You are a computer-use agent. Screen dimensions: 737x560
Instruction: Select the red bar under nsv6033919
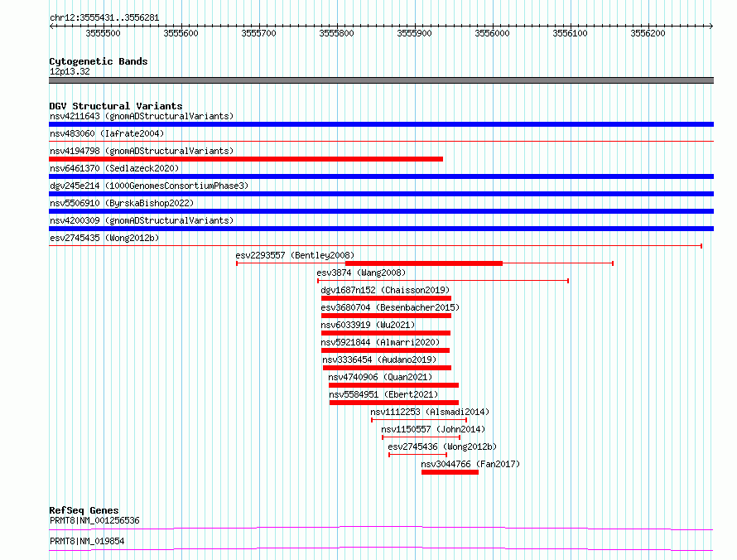click(x=386, y=333)
